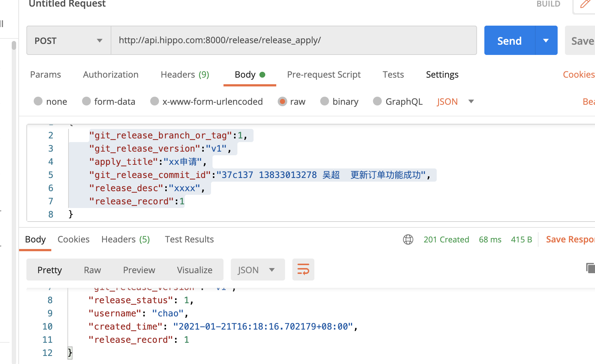Open the Headers (9) request tab
This screenshot has width=595, height=364.
coord(185,75)
